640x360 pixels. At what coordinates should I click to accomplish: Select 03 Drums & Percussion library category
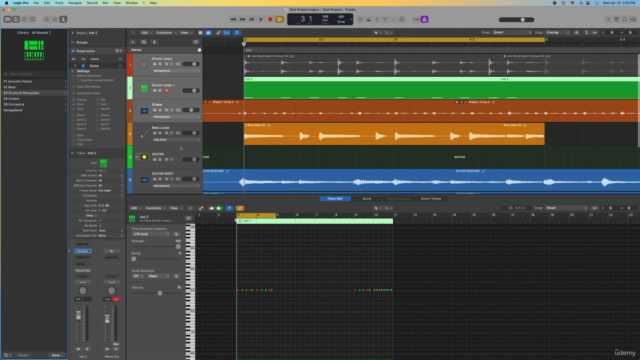point(34,93)
